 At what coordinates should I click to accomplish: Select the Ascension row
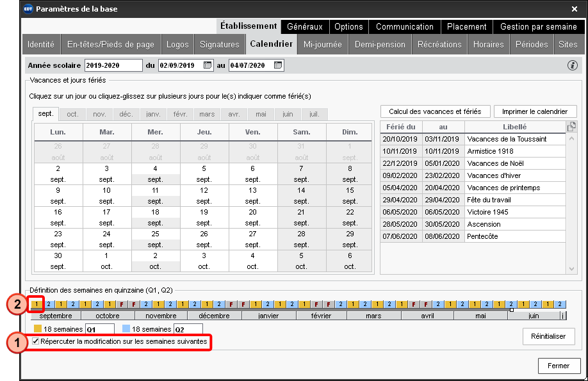[473, 224]
